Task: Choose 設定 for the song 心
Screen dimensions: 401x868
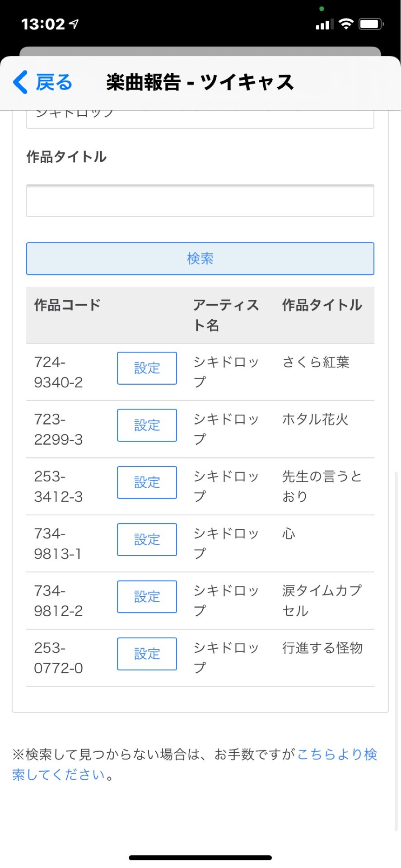Action: click(147, 539)
